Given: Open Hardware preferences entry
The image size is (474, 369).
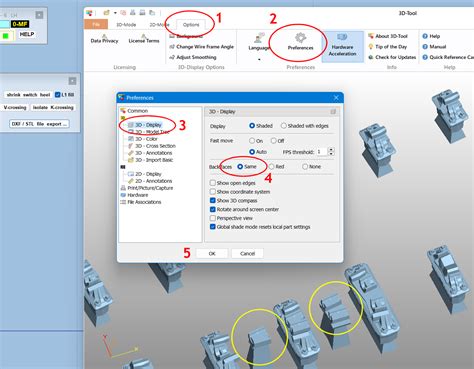Looking at the screenshot, I should [x=134, y=195].
